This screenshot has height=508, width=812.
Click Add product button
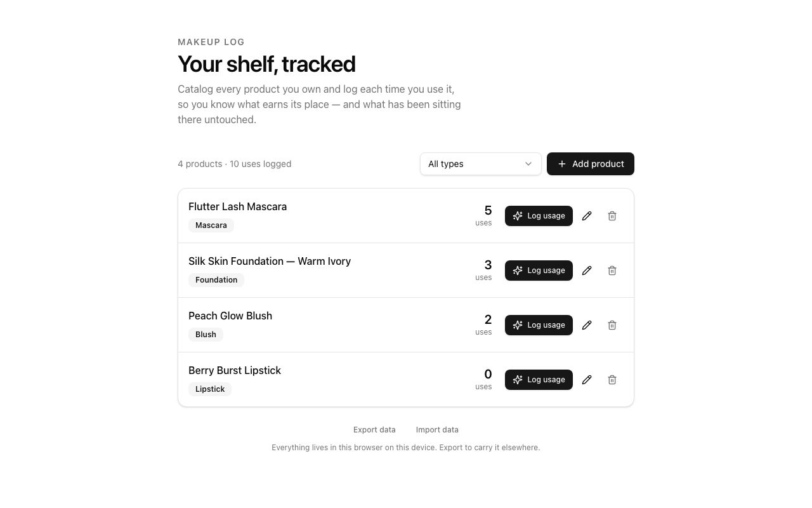click(x=591, y=164)
